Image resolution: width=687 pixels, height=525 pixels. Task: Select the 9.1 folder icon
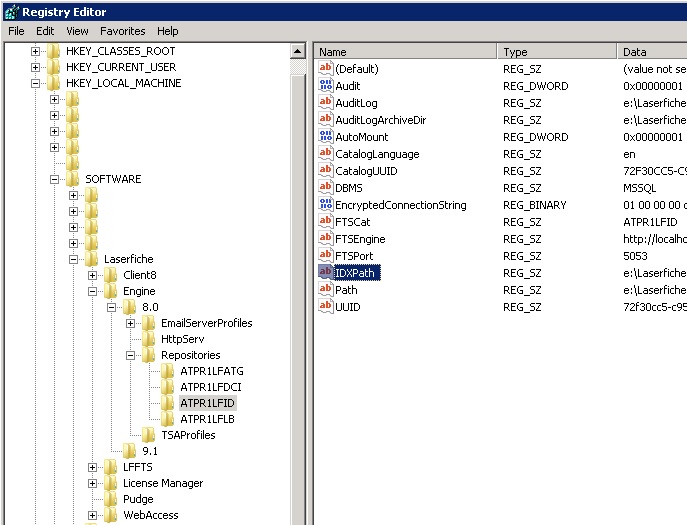click(130, 451)
